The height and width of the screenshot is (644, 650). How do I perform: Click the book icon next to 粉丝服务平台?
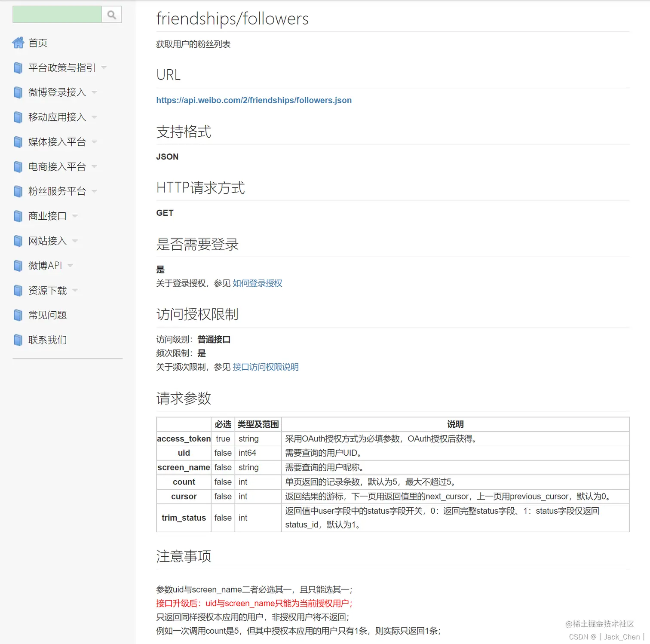17,191
